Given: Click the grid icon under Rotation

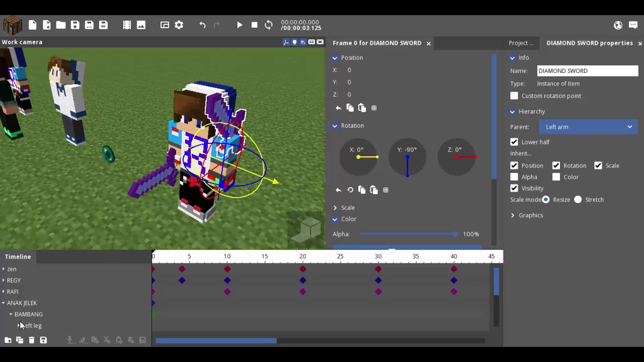Looking at the screenshot, I should click(385, 190).
